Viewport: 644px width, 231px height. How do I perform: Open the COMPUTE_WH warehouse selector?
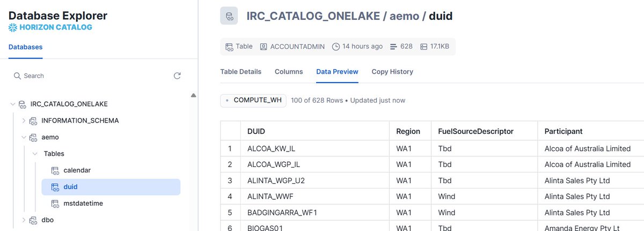click(253, 100)
